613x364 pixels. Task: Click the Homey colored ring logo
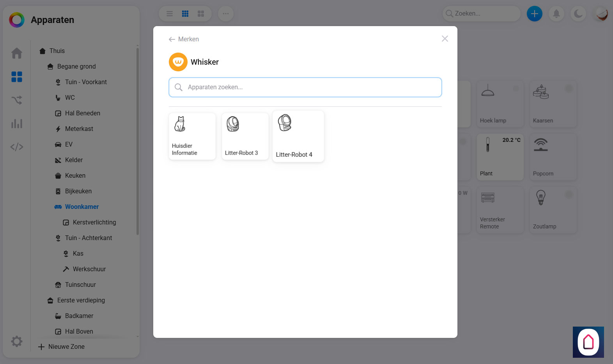(x=17, y=20)
